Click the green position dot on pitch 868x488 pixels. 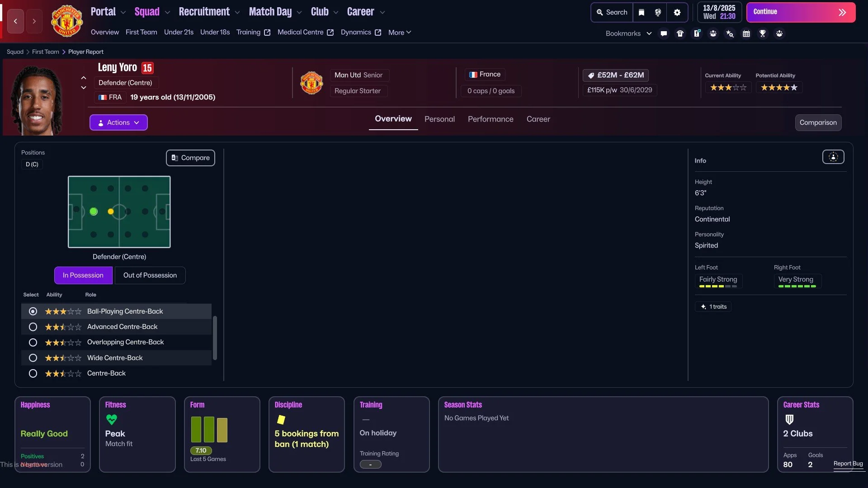[94, 211]
